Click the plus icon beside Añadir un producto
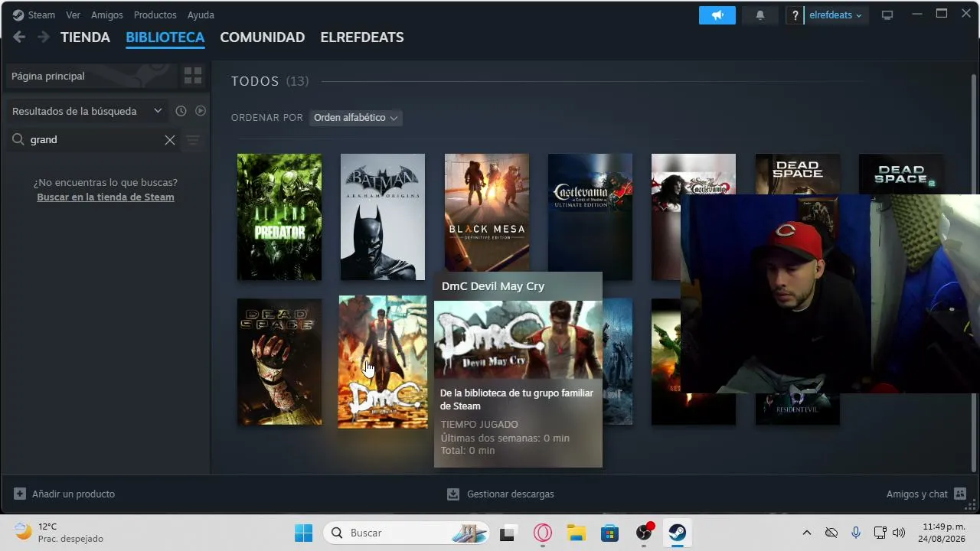980x551 pixels. [20, 494]
